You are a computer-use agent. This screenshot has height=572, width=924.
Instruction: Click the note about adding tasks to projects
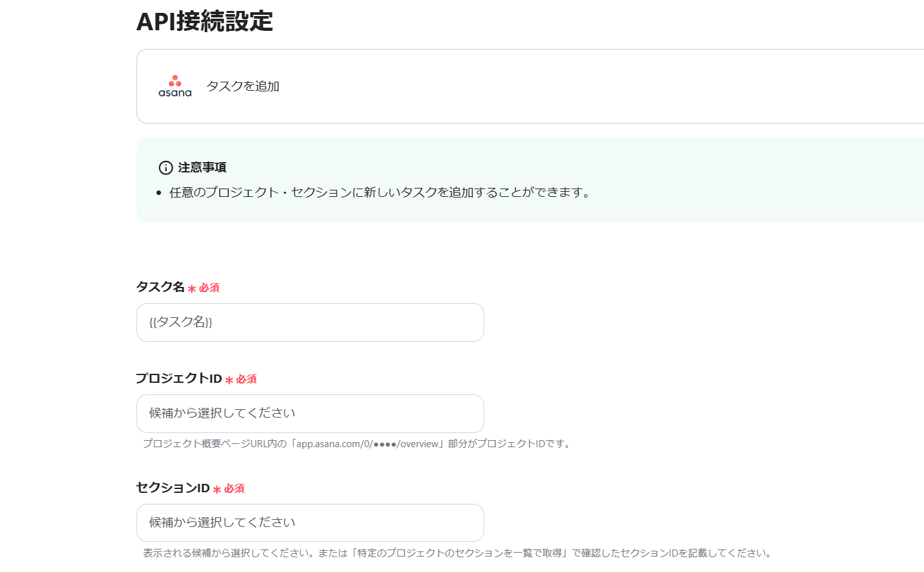380,192
